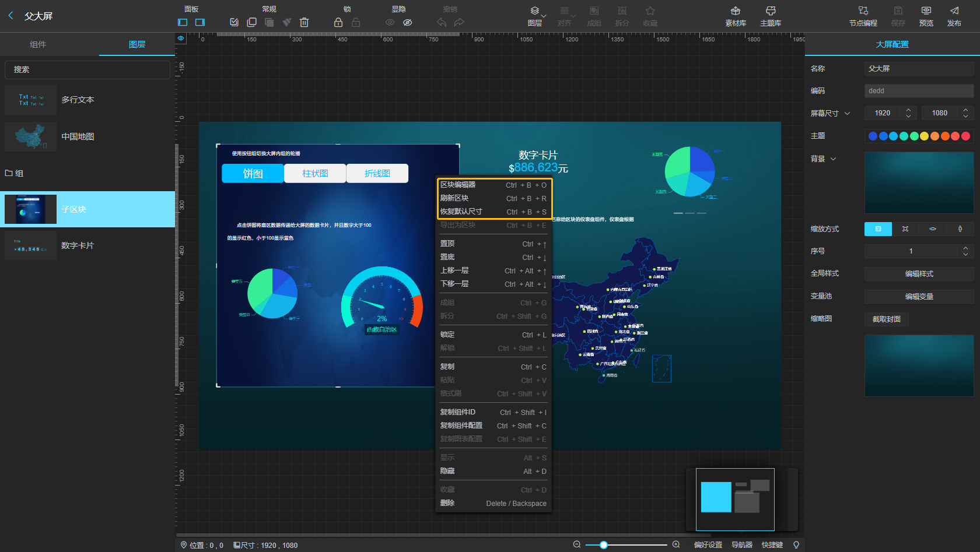Expand the 屏幕尺寸 dropdown chevron

coord(847,113)
